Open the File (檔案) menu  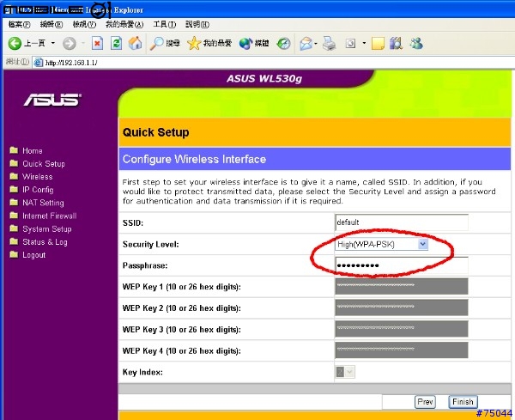pyautogui.click(x=20, y=24)
